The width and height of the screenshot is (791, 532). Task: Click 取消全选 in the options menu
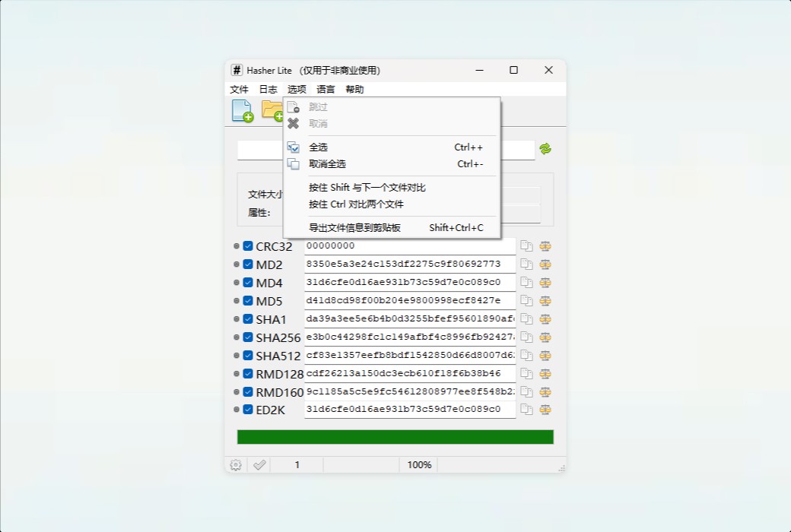(x=328, y=163)
